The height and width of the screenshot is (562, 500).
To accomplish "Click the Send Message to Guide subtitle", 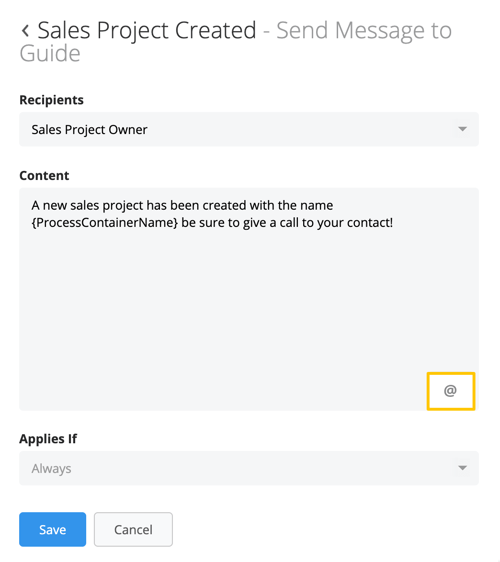I will point(236,42).
